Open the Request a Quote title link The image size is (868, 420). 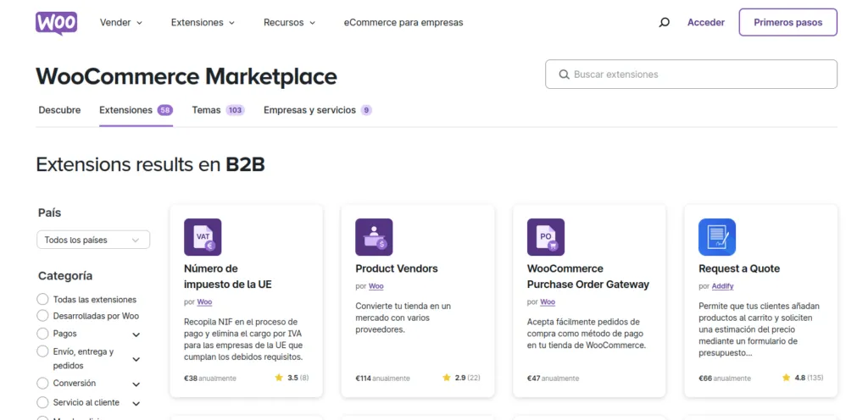click(x=739, y=268)
